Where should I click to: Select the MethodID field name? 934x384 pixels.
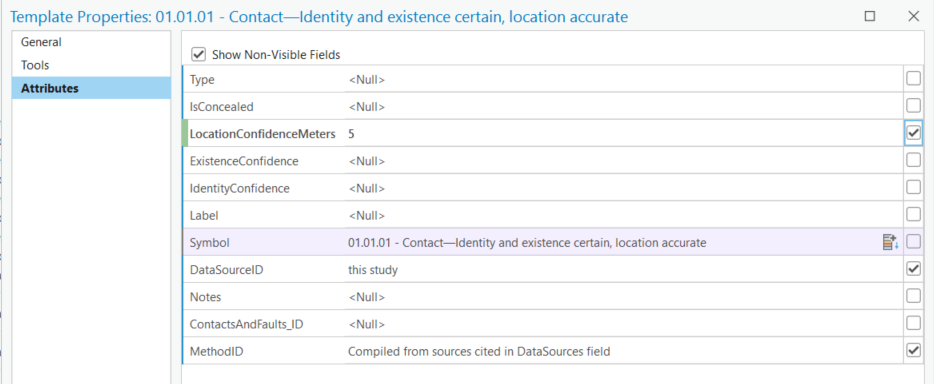[216, 351]
